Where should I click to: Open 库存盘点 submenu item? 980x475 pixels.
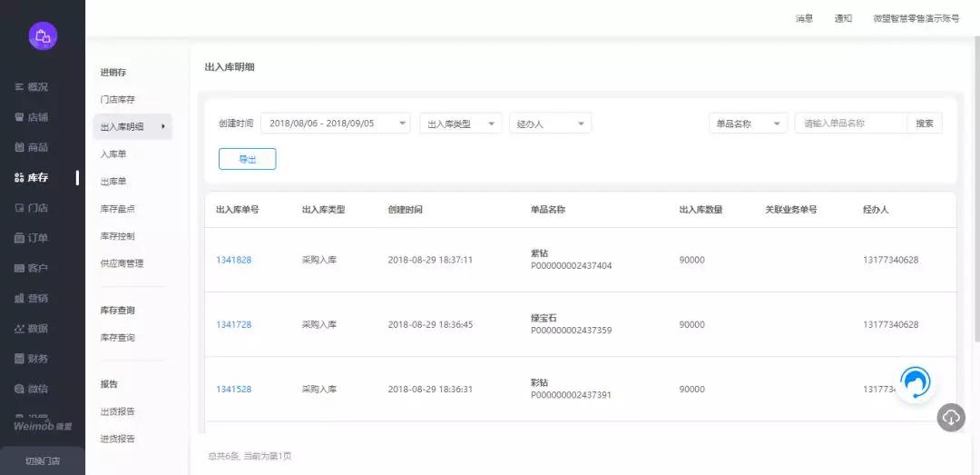point(117,209)
